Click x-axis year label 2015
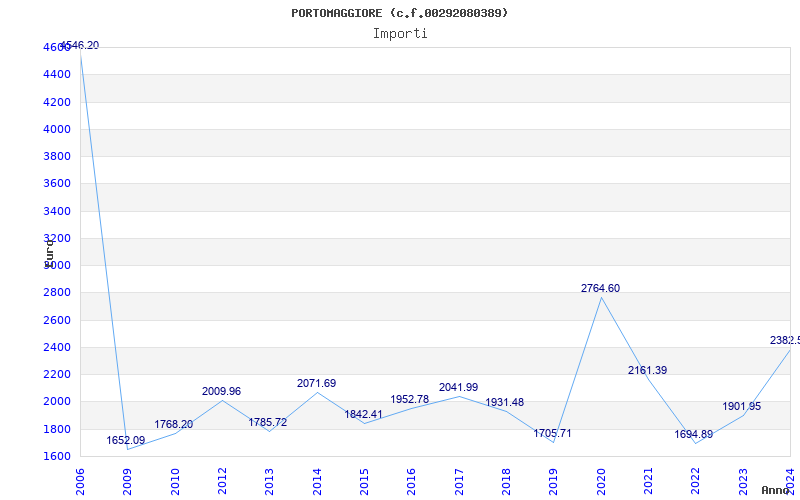This screenshot has width=800, height=500. coord(364,481)
